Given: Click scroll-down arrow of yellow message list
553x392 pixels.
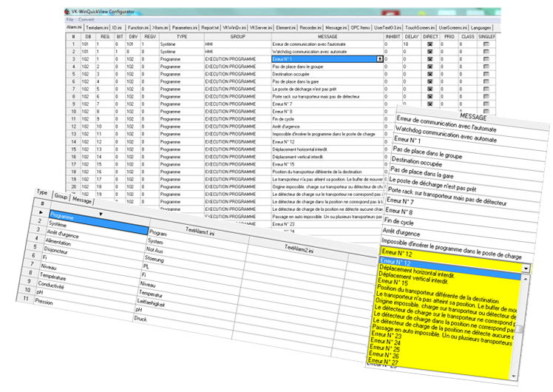Looking at the screenshot, I should coord(514,376).
